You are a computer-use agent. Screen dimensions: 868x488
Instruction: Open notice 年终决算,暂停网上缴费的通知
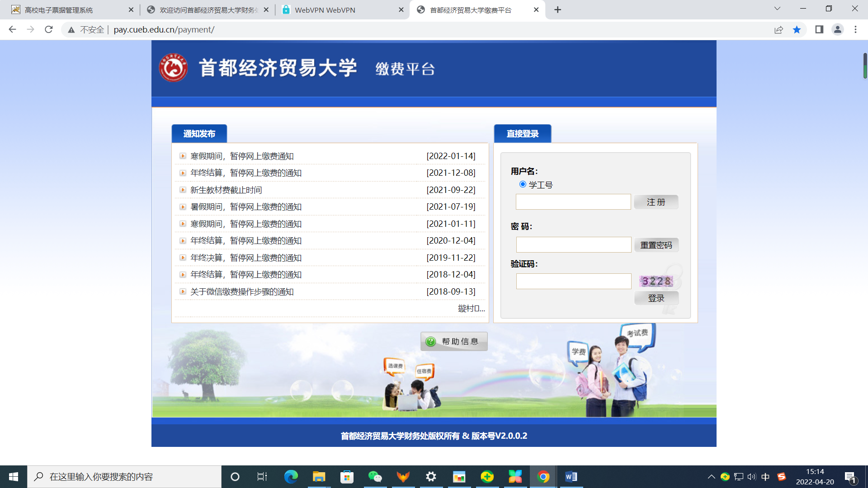pyautogui.click(x=246, y=258)
